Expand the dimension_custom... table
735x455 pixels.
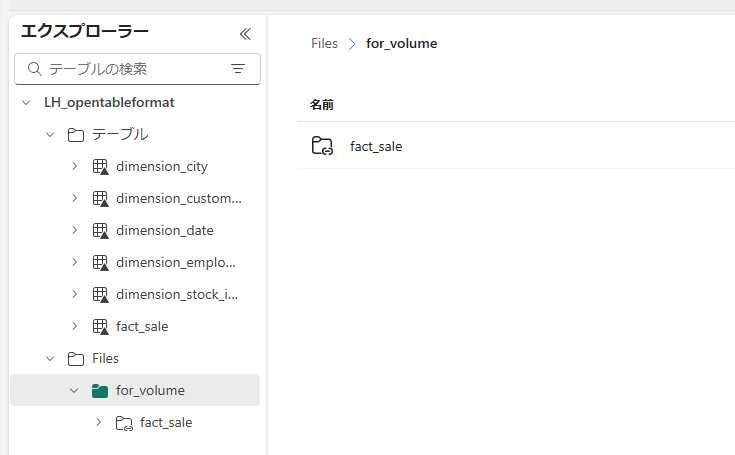(75, 198)
